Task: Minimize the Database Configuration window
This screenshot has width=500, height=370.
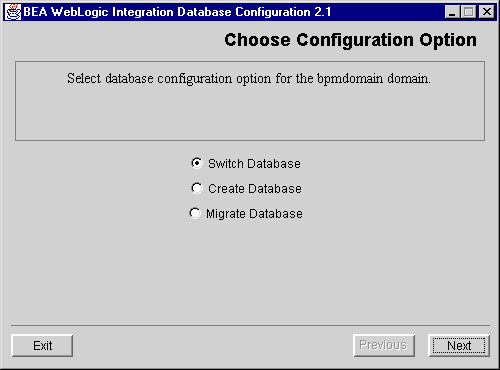Action: click(x=452, y=12)
